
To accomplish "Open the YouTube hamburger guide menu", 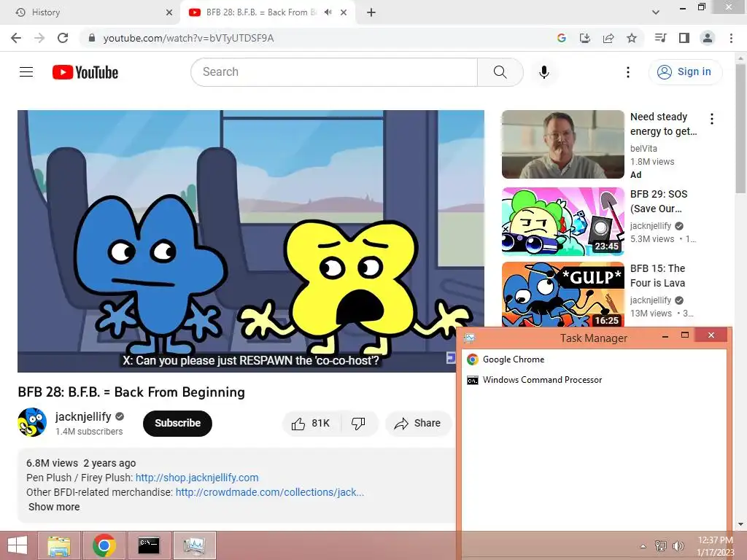I will coord(26,72).
